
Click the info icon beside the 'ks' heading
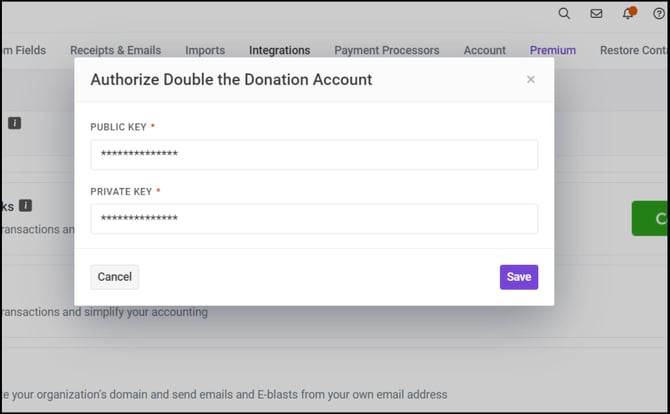click(x=26, y=205)
